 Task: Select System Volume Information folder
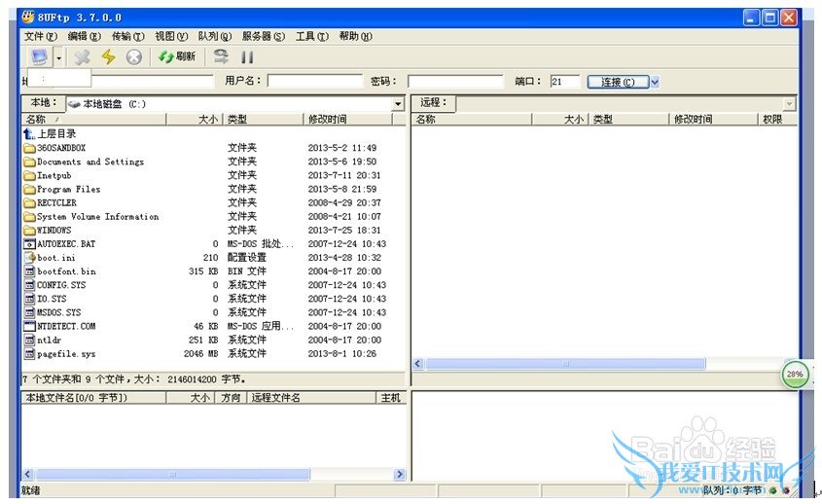point(91,216)
